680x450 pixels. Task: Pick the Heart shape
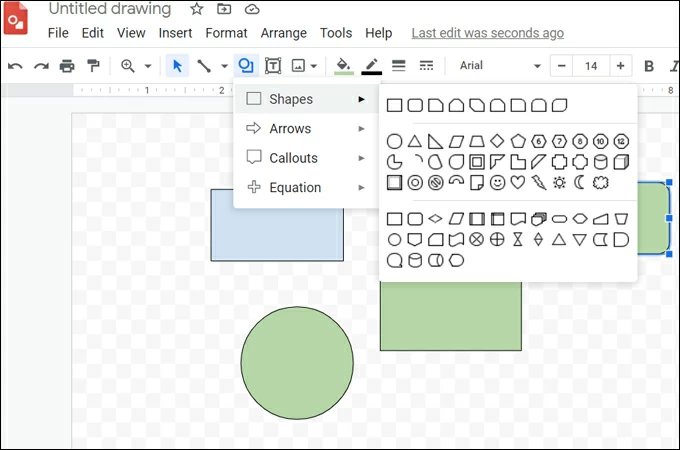[518, 183]
